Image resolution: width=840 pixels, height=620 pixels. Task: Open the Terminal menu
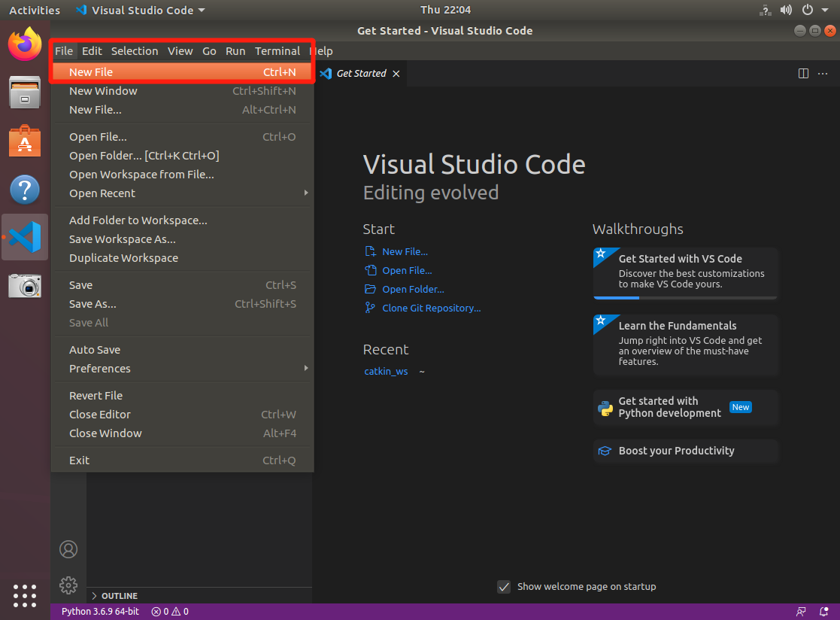pos(277,51)
